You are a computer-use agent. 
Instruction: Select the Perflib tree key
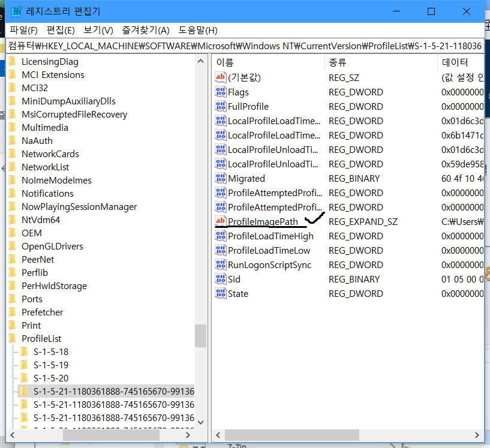click(35, 272)
